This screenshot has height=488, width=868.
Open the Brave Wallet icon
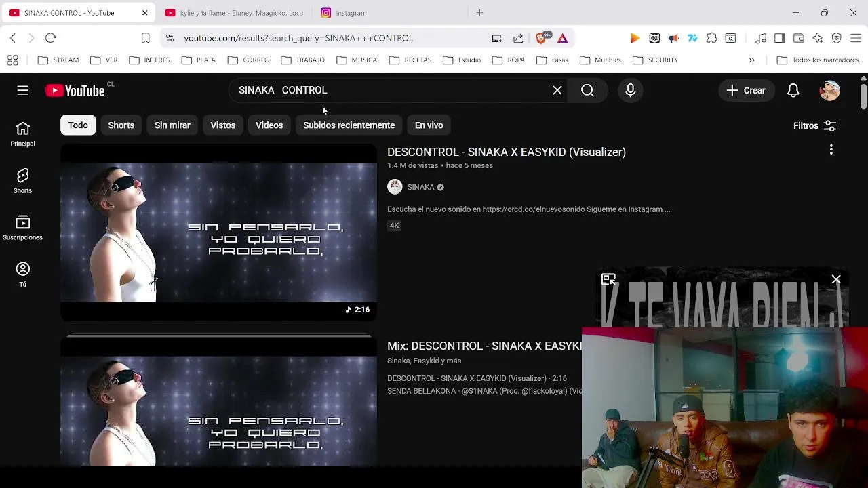799,38
